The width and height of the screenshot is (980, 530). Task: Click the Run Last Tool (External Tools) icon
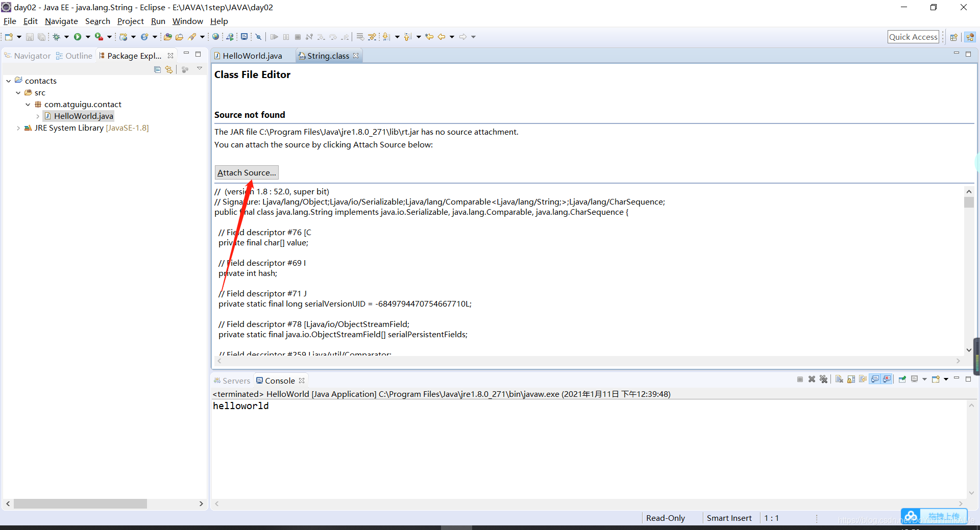[x=99, y=37]
